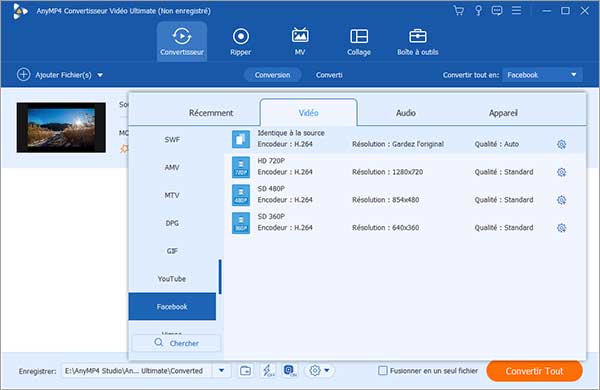Open the hamburger menu icon
The width and height of the screenshot is (600, 390).
point(516,10)
